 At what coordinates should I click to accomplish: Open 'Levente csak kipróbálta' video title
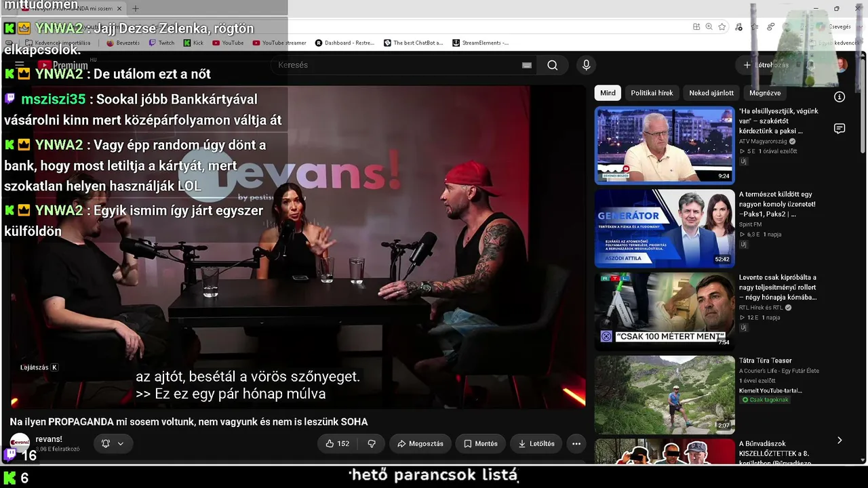pos(778,287)
